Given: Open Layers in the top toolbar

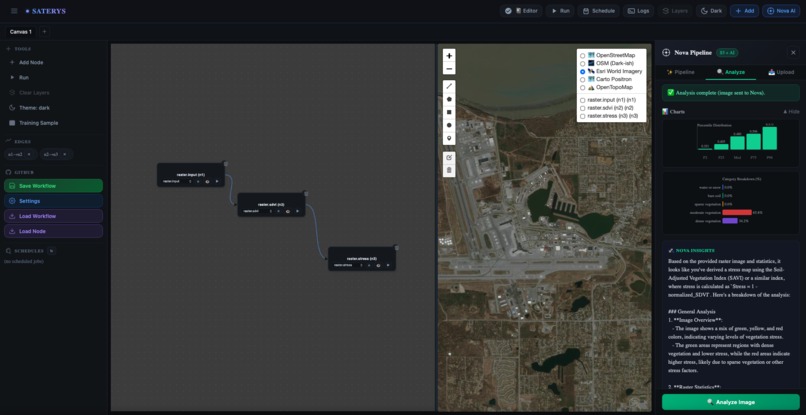Looking at the screenshot, I should pyautogui.click(x=675, y=11).
